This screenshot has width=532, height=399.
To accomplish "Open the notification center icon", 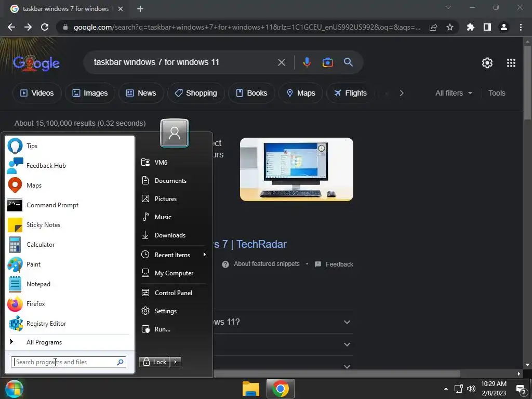I will [x=521, y=389].
